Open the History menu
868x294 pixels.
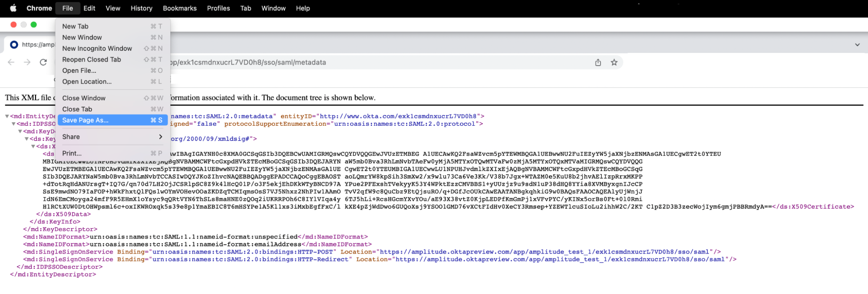pos(141,8)
